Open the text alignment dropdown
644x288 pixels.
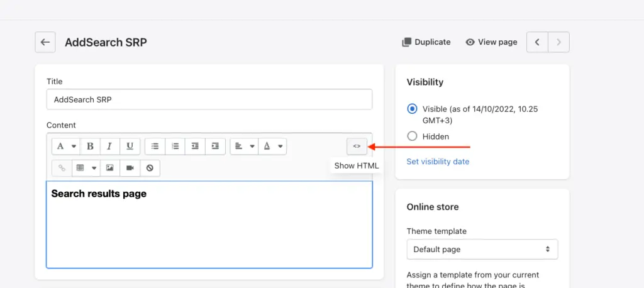click(245, 147)
